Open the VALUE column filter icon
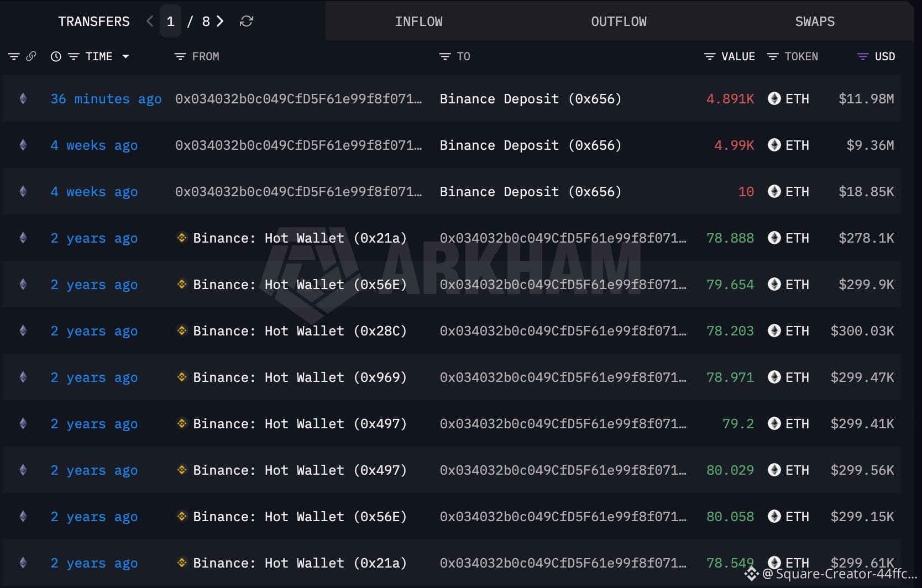Image resolution: width=922 pixels, height=588 pixels. (x=710, y=56)
